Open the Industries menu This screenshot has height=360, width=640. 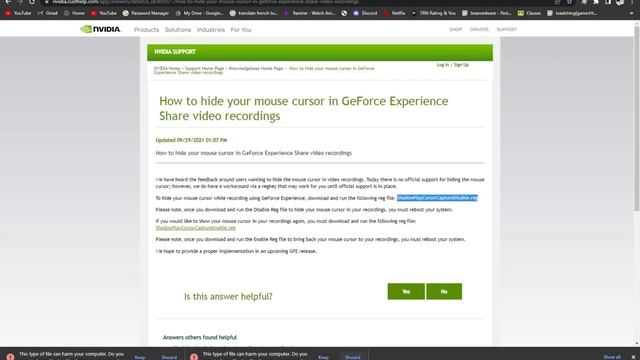point(211,30)
